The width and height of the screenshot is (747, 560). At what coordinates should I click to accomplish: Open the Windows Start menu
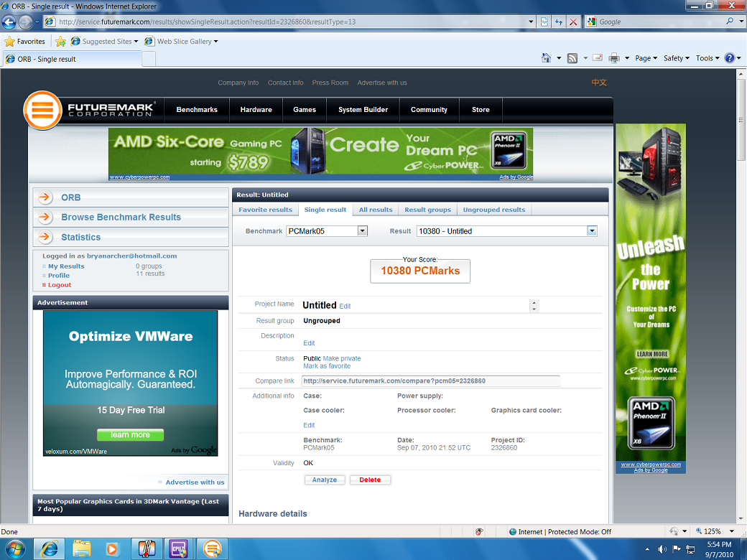click(15, 549)
